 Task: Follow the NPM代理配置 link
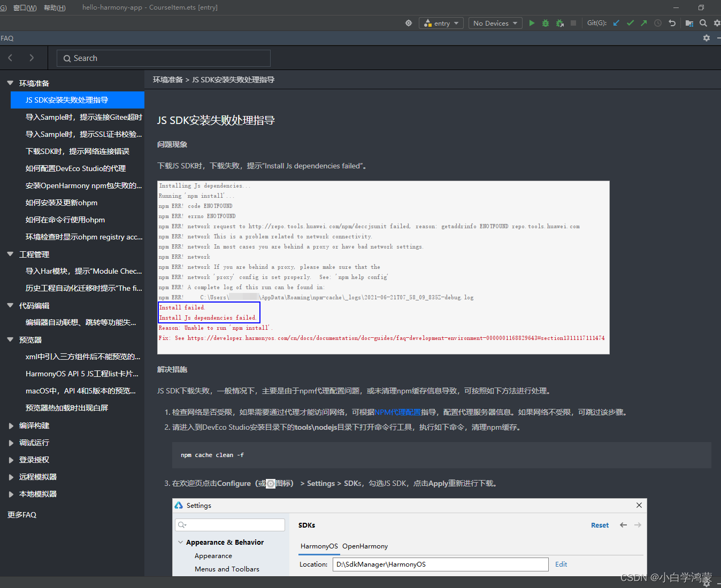click(397, 412)
